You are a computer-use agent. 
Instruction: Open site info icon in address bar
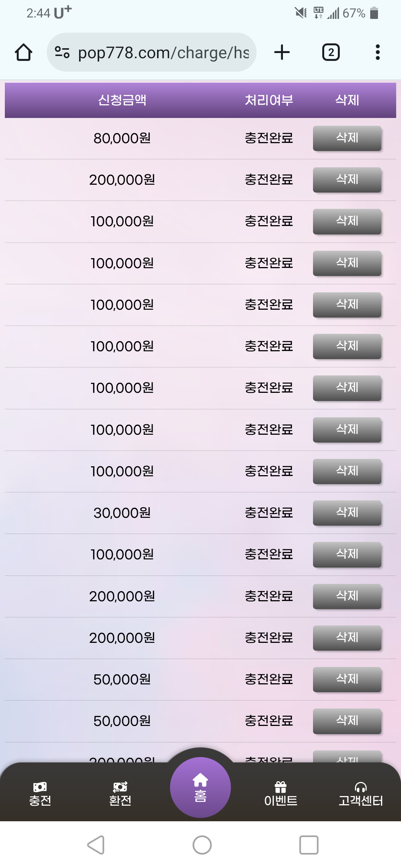click(x=62, y=52)
